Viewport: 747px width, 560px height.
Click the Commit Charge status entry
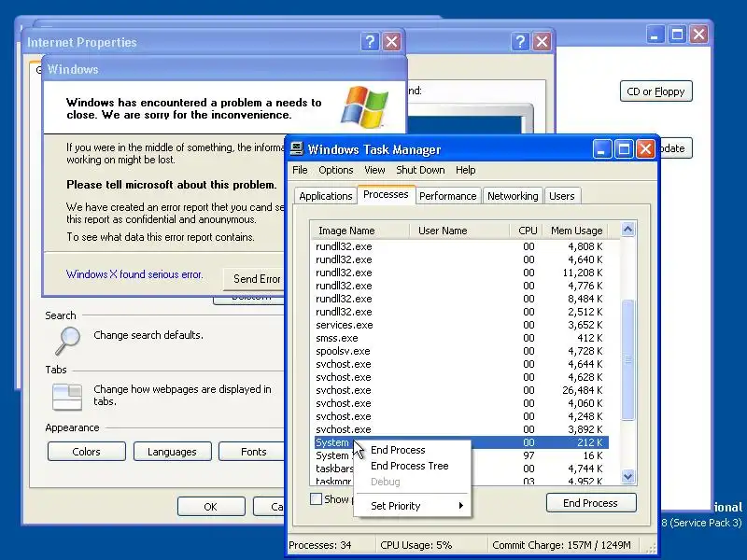coord(561,545)
